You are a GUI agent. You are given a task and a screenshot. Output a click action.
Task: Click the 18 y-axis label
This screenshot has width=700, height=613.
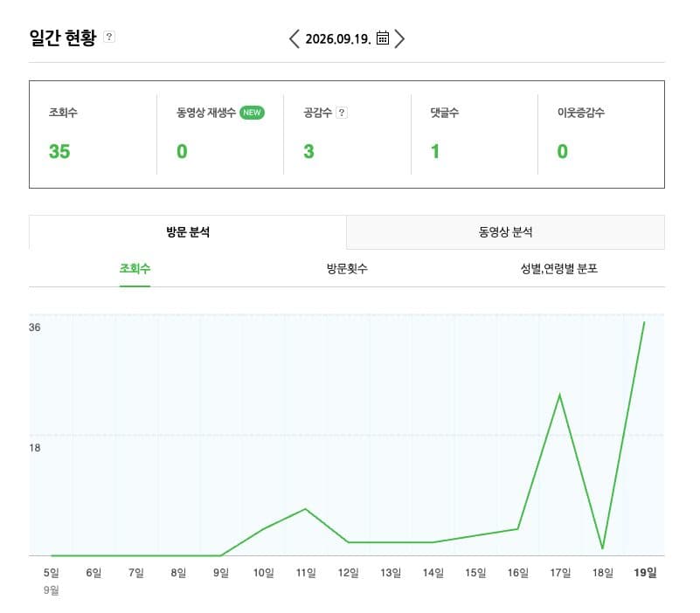(34, 448)
